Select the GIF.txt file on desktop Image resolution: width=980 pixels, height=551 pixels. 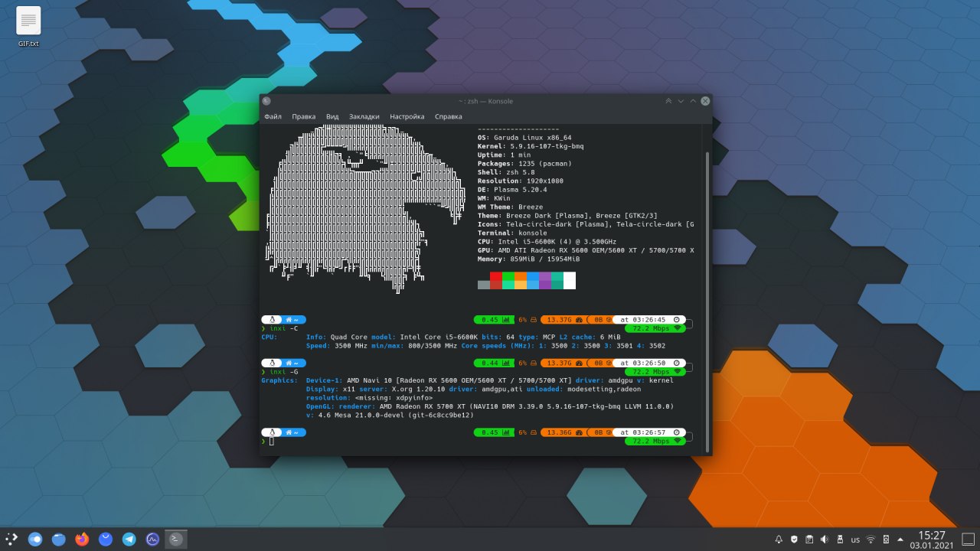click(x=28, y=28)
